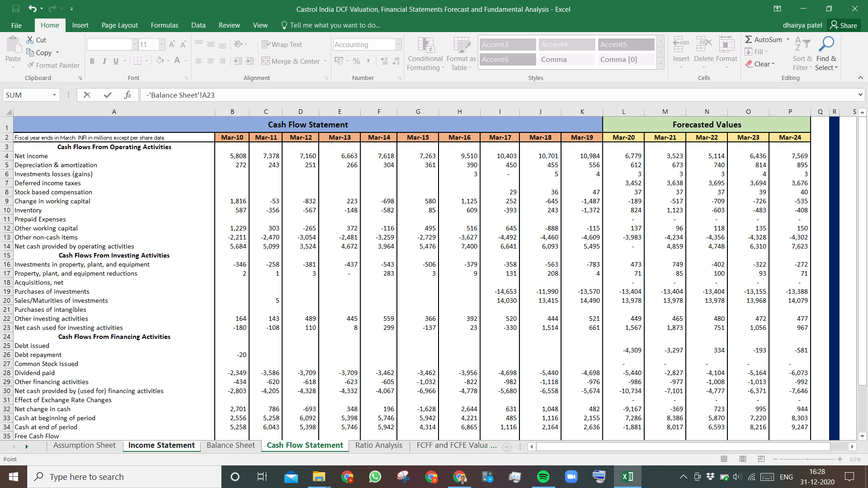Open the Accounting number format dropdown
This screenshot has height=488, width=868.
398,44
